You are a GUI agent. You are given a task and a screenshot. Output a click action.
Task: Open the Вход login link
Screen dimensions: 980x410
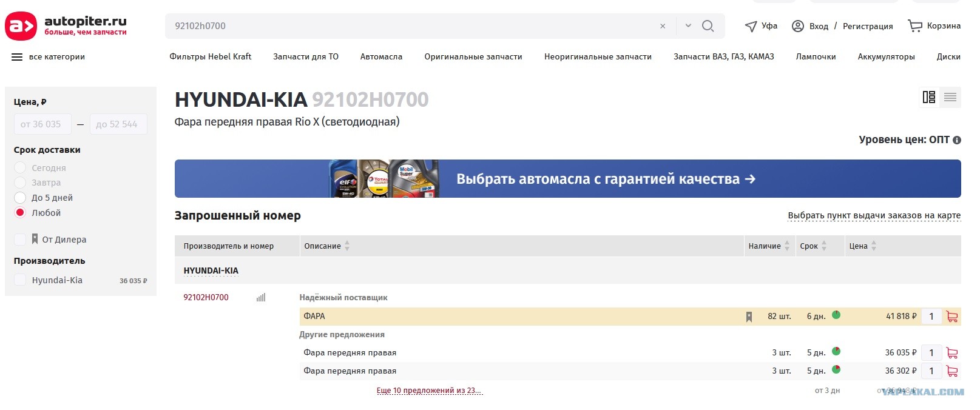(819, 26)
